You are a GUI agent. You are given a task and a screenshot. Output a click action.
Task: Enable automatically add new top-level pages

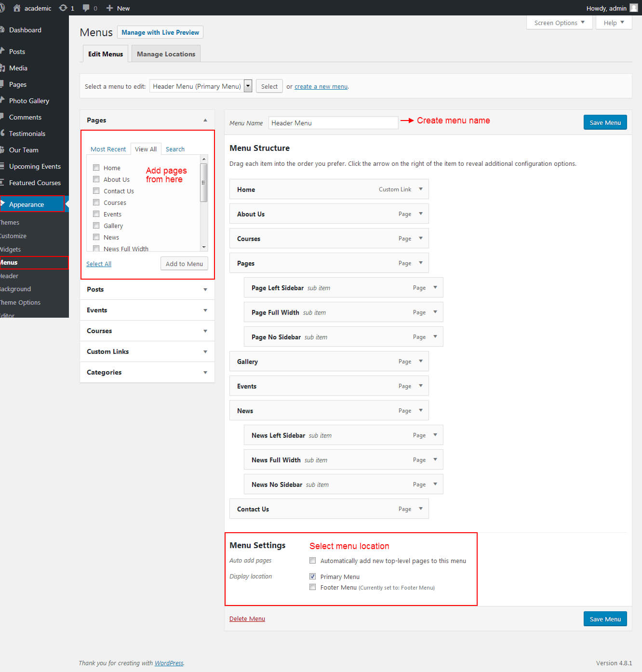coord(313,561)
